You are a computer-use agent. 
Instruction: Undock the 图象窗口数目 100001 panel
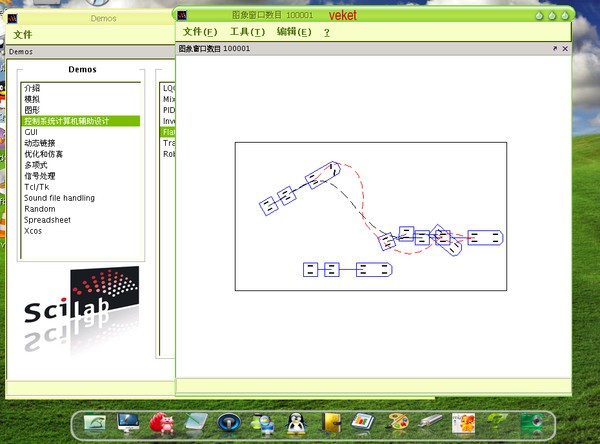[555, 49]
